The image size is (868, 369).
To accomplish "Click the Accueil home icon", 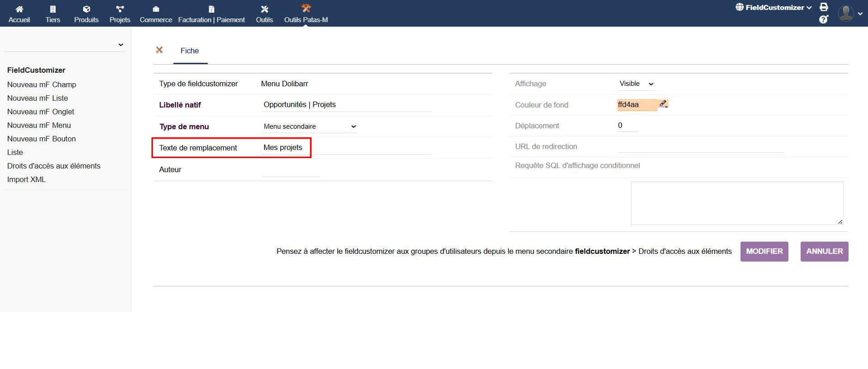I will (19, 9).
